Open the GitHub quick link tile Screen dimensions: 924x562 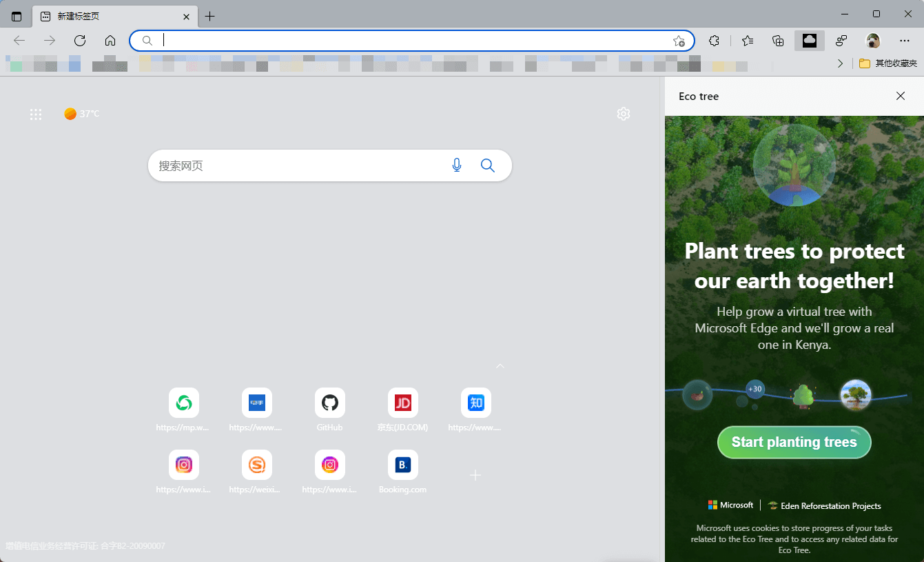click(x=330, y=403)
